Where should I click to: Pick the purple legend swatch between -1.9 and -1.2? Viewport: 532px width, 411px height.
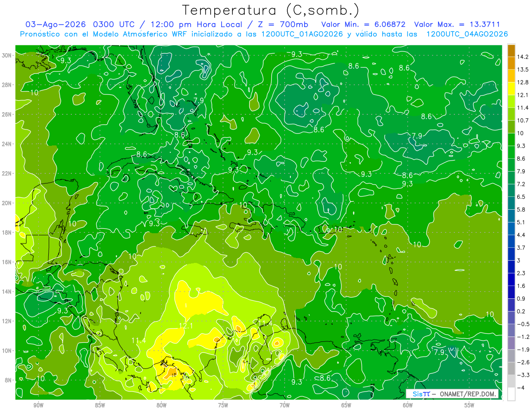[x=511, y=343]
